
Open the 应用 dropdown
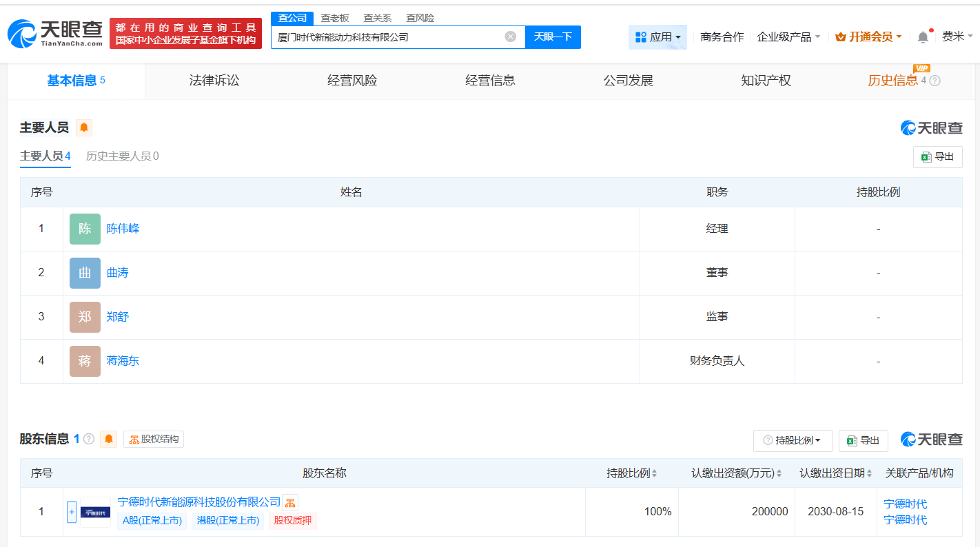coord(657,37)
